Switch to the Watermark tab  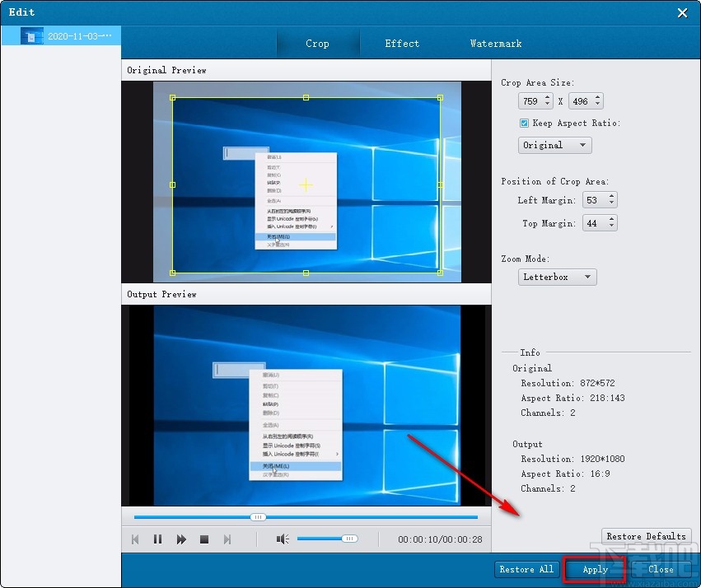coord(496,44)
